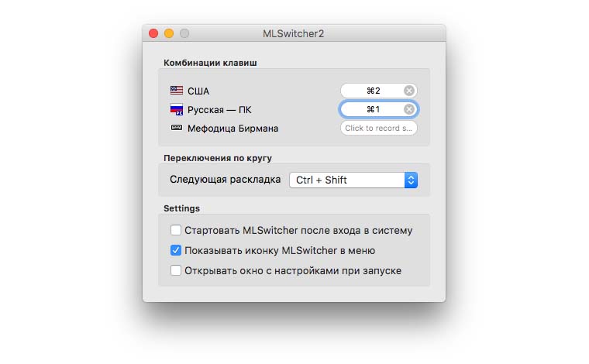Click the keyboard icon beside Мефодица Бирмана
The image size is (589, 364).
coord(177,128)
